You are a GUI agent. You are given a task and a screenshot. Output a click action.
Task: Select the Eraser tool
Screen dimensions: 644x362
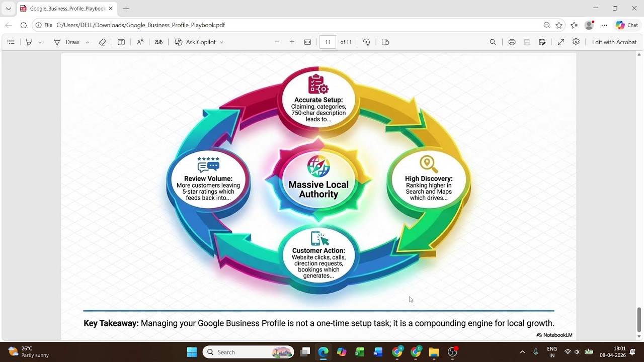[x=103, y=42]
